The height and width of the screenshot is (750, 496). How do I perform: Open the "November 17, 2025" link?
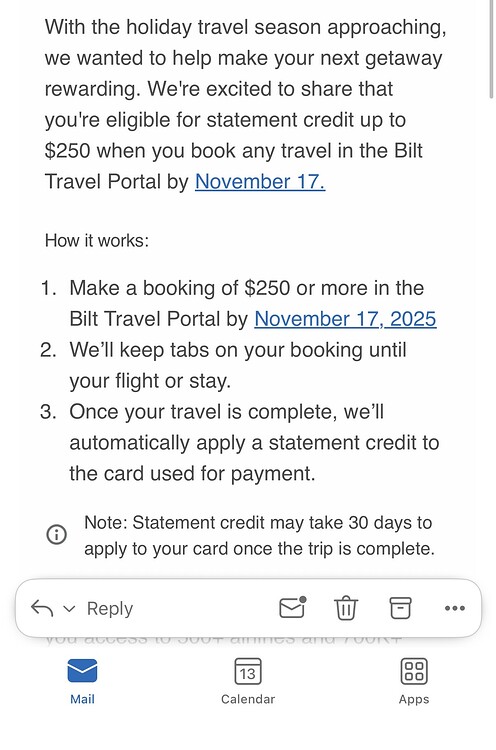point(345,319)
